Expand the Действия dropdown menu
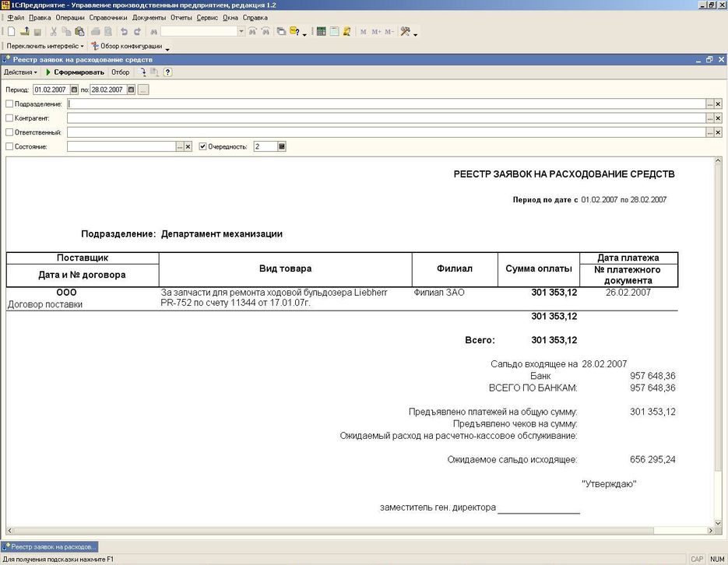This screenshot has width=728, height=565. 20,72
